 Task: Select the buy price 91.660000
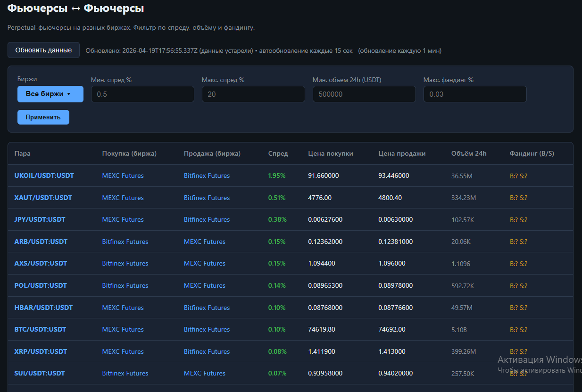point(324,175)
